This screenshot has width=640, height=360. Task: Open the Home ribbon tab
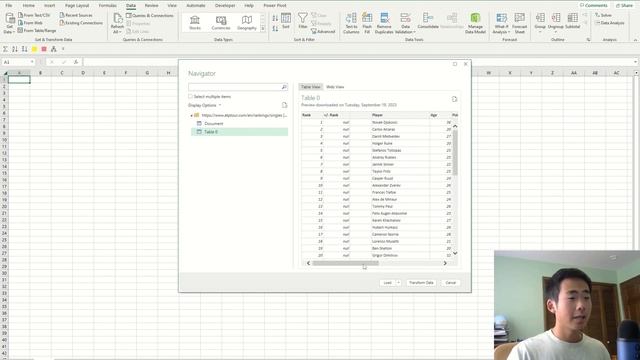(x=29, y=6)
